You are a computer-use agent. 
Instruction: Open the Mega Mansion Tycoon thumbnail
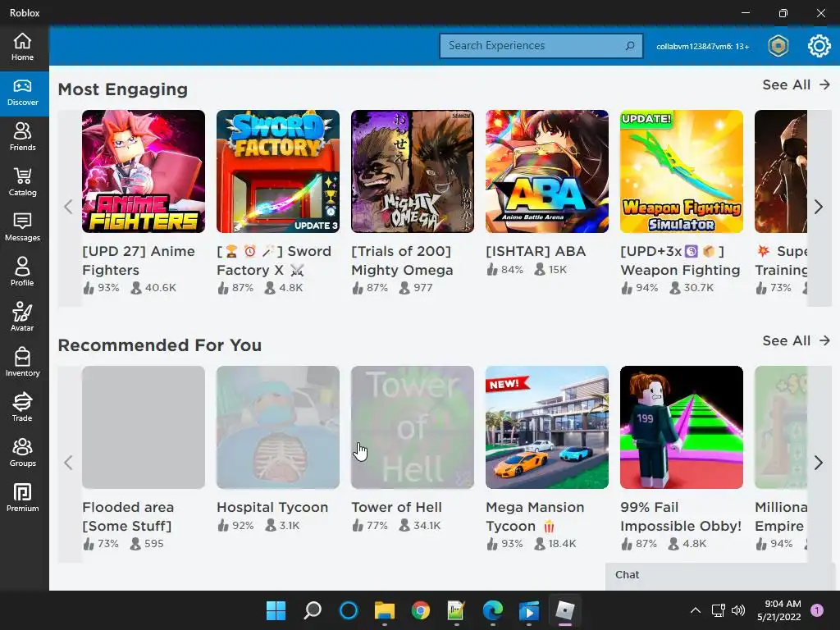click(x=547, y=427)
